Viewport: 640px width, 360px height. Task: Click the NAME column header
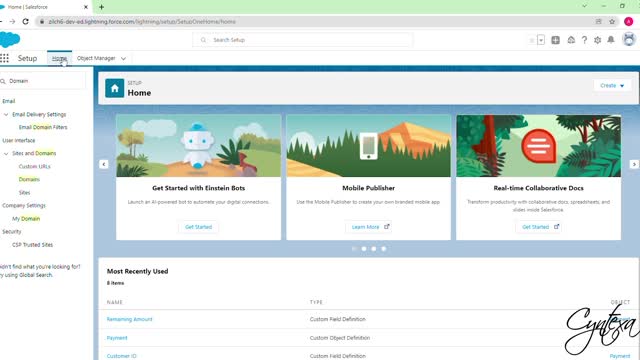(115, 302)
